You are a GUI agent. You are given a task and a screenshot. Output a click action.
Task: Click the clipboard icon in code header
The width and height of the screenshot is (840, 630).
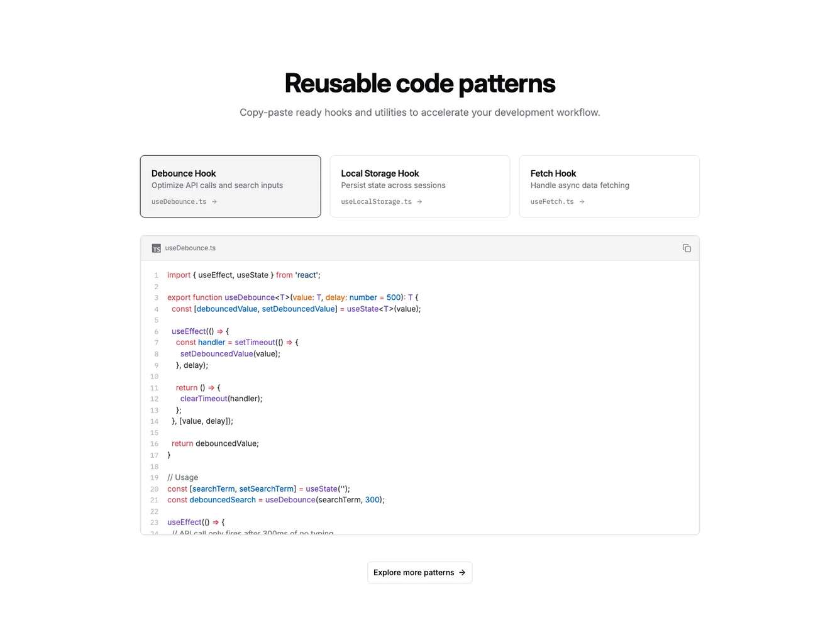[687, 248]
